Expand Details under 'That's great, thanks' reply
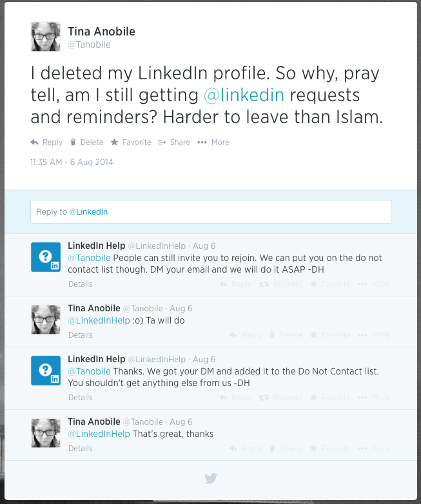Viewport: 421px width, 504px height. click(x=81, y=449)
